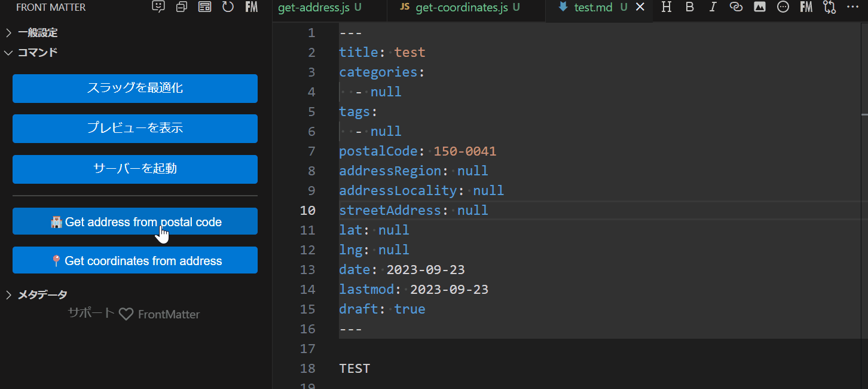
Task: Expand the 一般設定 section
Action: (37, 33)
